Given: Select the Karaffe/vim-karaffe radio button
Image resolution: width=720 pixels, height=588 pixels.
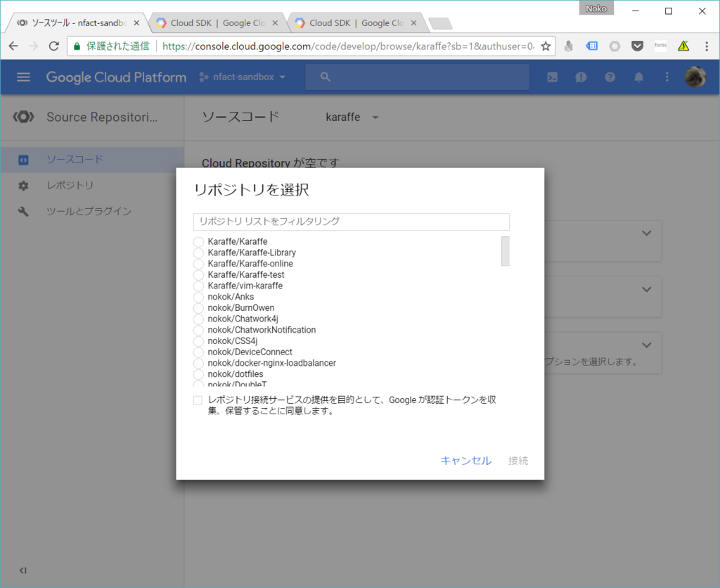Looking at the screenshot, I should [x=198, y=286].
